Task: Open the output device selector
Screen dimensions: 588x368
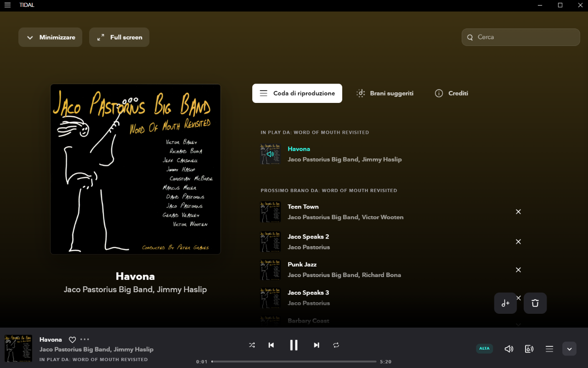Action: coord(529,349)
